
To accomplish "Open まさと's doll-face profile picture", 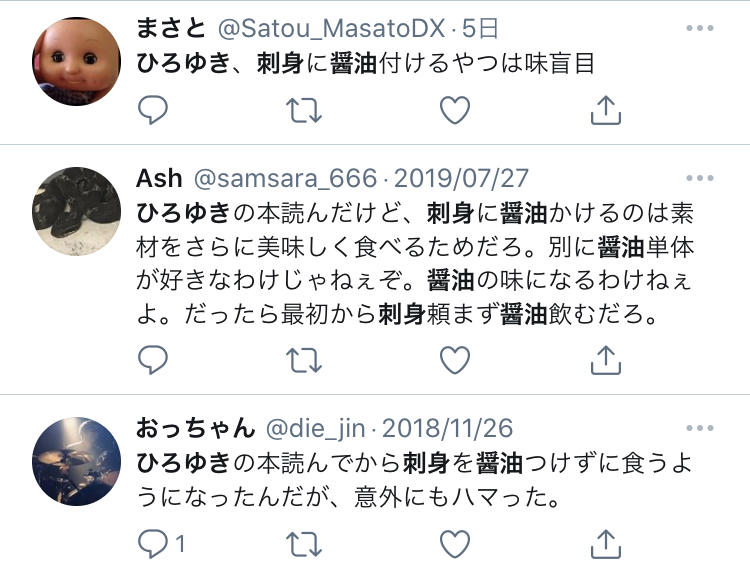I will [x=77, y=61].
